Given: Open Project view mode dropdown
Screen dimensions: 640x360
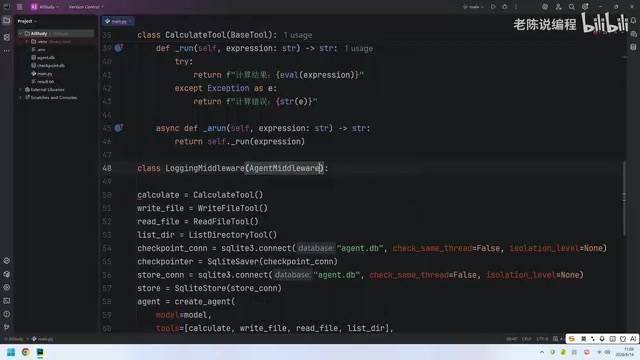Looking at the screenshot, I should coord(27,21).
